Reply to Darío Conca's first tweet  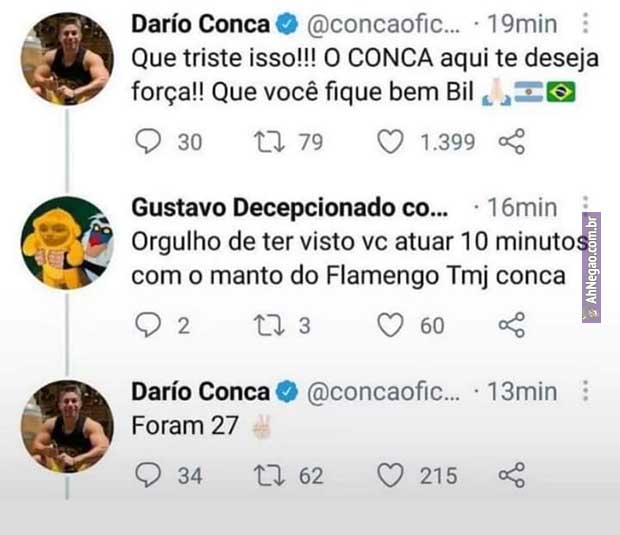(x=148, y=143)
